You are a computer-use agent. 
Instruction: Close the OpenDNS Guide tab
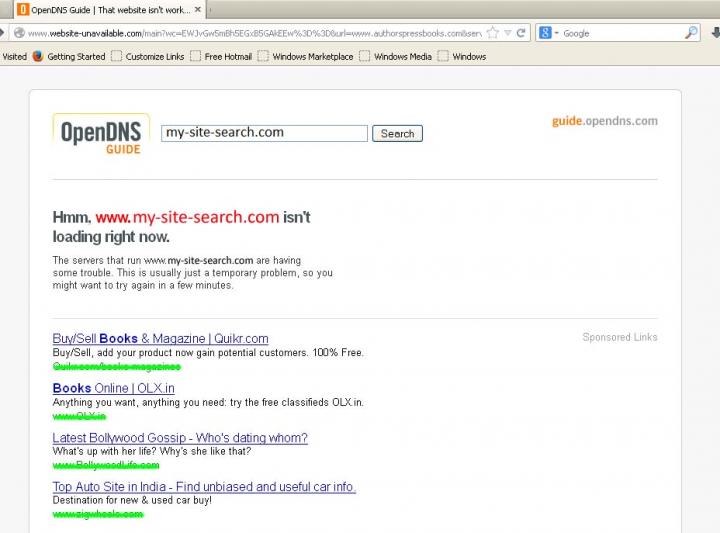coord(196,10)
